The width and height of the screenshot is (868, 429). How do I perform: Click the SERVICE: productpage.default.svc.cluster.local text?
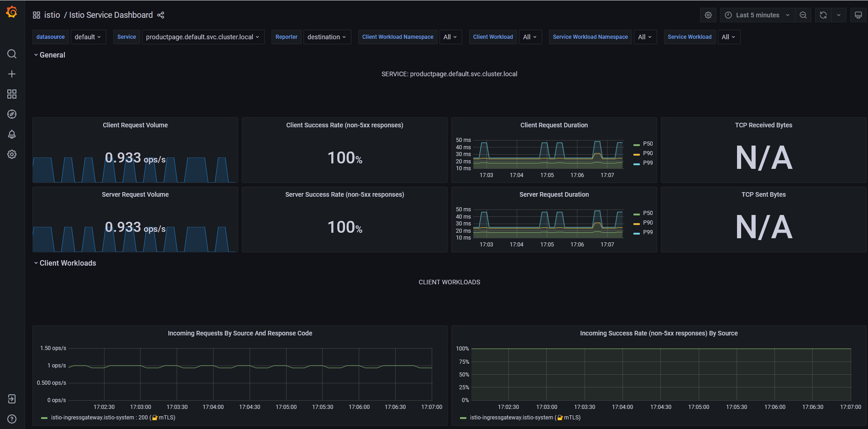pos(450,74)
